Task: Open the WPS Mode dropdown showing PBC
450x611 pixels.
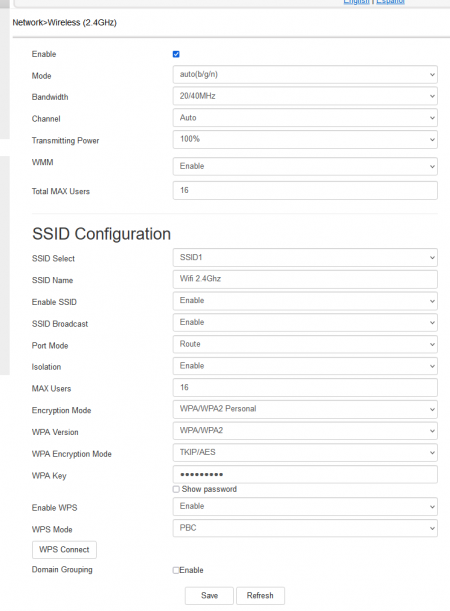Action: point(305,528)
